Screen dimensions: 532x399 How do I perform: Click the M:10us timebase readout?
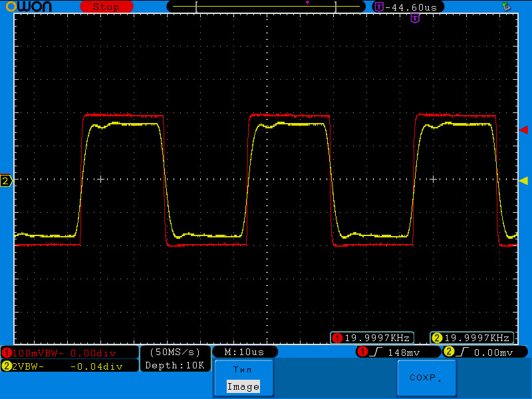tap(244, 352)
